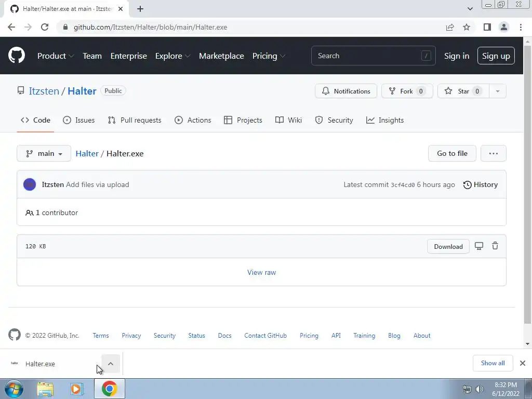Click the Sign up button
This screenshot has width=532, height=399.
pyautogui.click(x=496, y=56)
